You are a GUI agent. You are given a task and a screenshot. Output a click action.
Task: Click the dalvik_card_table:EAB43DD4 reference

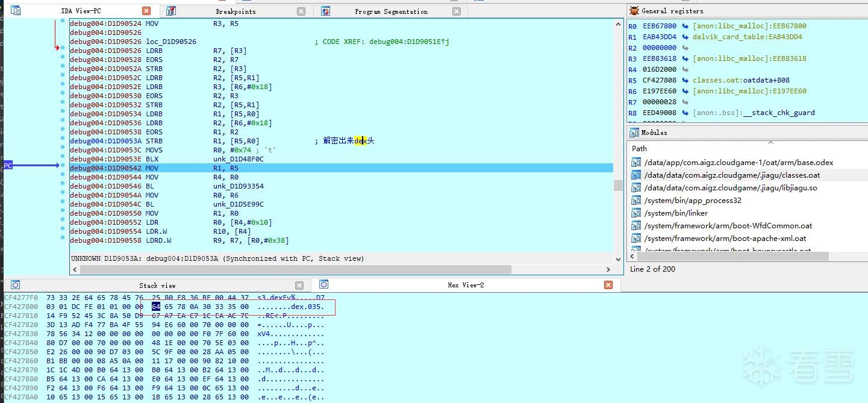coord(748,37)
